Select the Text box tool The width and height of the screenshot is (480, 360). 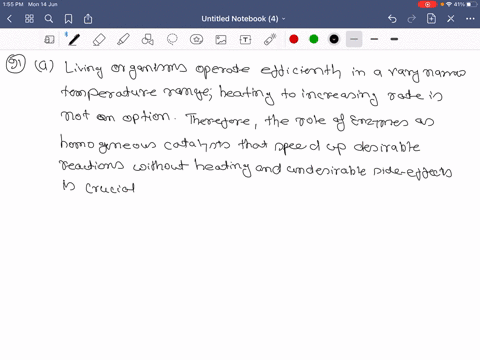click(x=245, y=40)
